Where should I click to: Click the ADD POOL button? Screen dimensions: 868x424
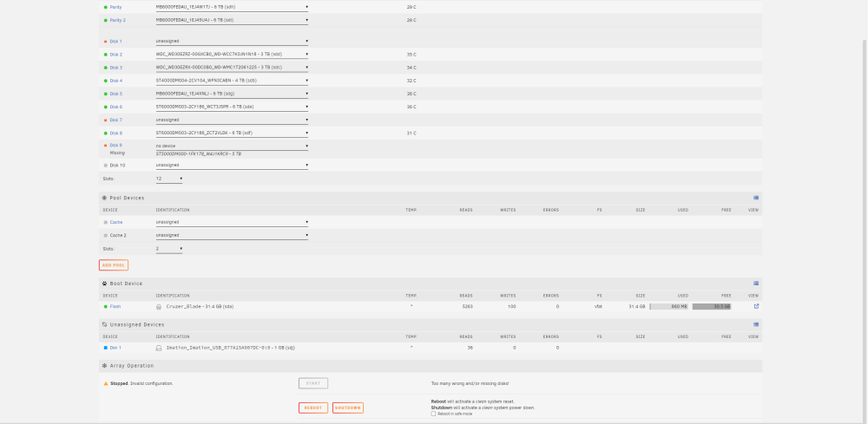click(114, 265)
